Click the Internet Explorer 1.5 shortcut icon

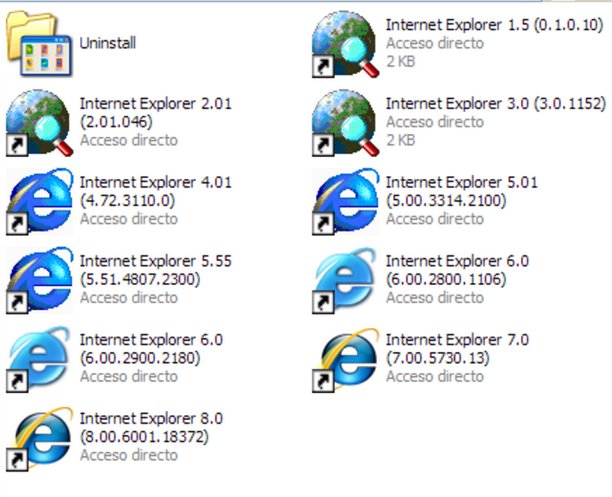coord(345,44)
